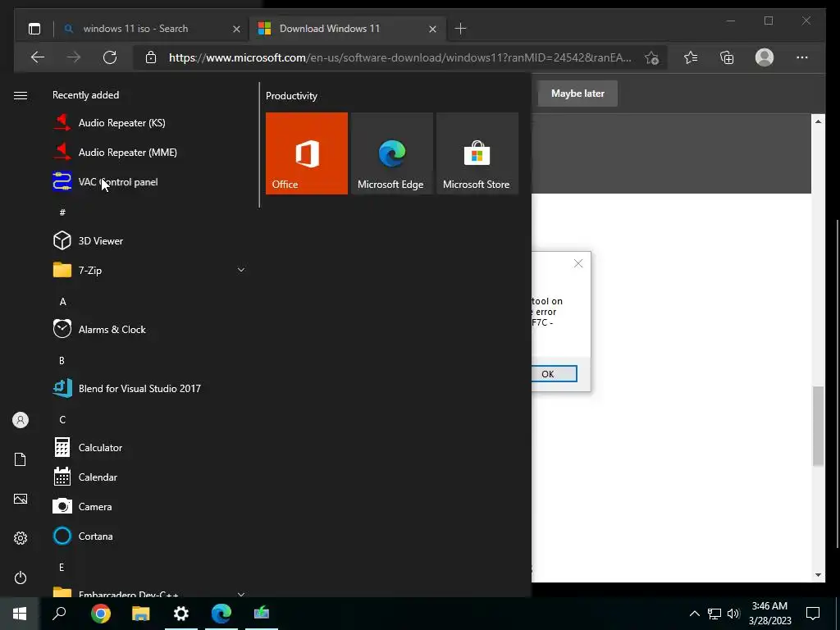Switch to the 'windows 11 iso - Search' tab
The image size is (840, 630).
pyautogui.click(x=135, y=29)
